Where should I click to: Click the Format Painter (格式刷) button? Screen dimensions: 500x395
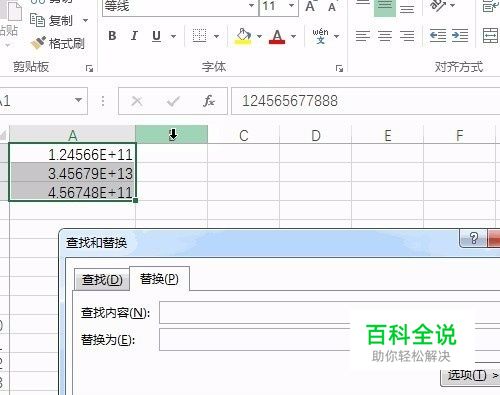coord(57,43)
